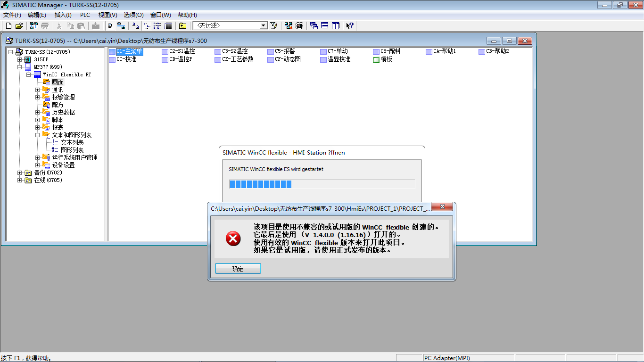Collapse the MP377 (699) node
The width and height of the screenshot is (644, 362).
point(20,67)
